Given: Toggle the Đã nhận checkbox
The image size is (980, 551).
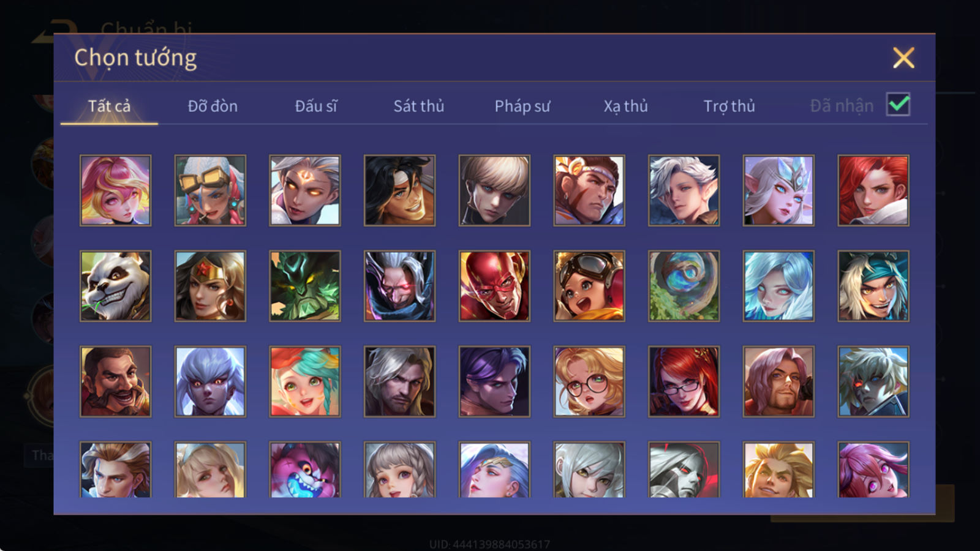Looking at the screenshot, I should tap(898, 105).
